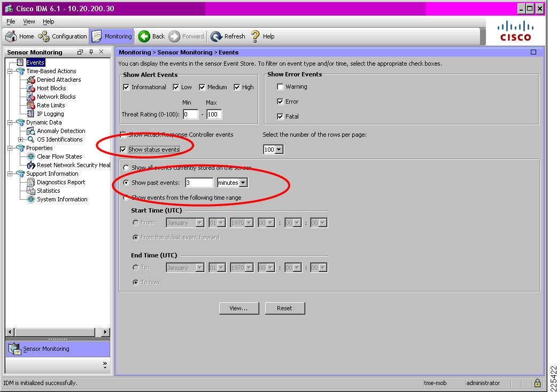The image size is (557, 392).
Task: Click the Reset button
Action: click(x=284, y=308)
